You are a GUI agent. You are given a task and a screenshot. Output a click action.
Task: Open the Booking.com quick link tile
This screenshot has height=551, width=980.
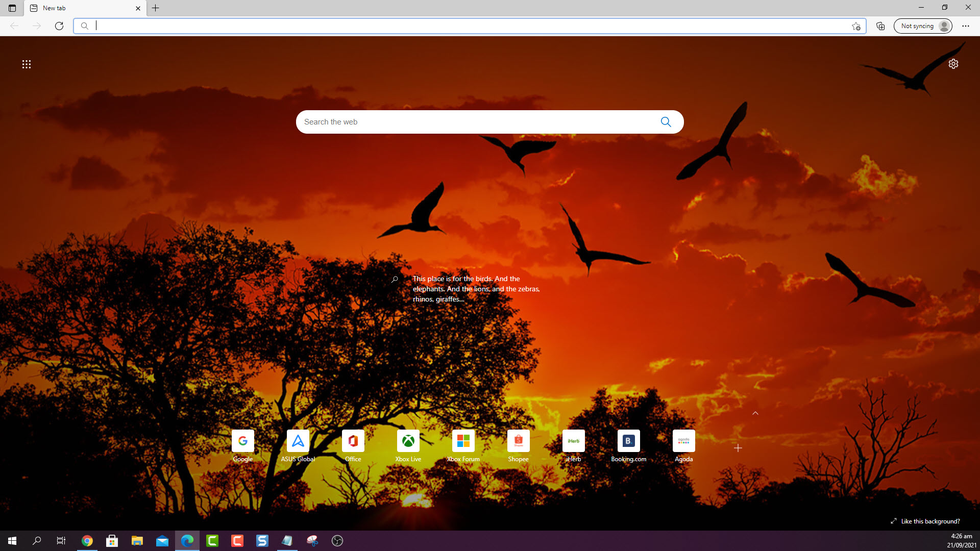(x=628, y=441)
